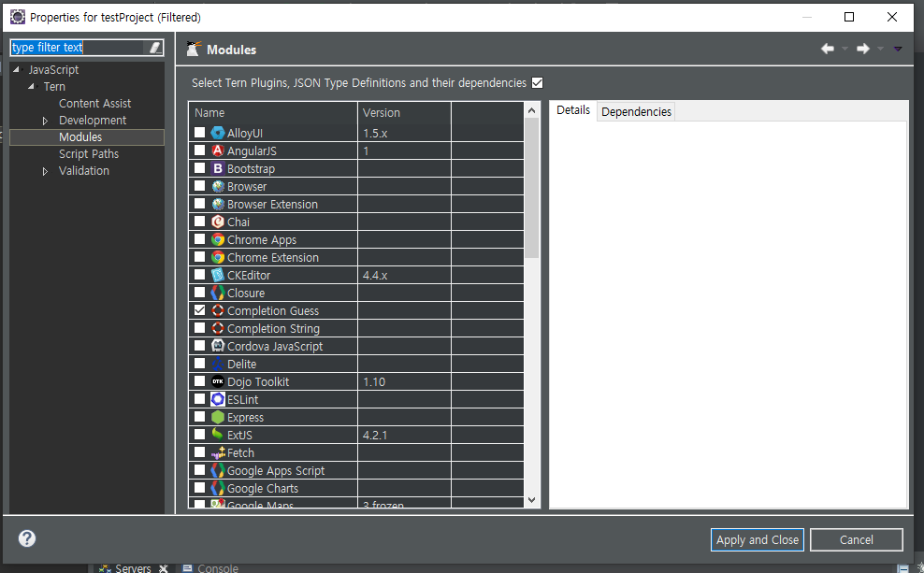Open the forward history dropdown arrow
The image size is (924, 573).
(880, 49)
